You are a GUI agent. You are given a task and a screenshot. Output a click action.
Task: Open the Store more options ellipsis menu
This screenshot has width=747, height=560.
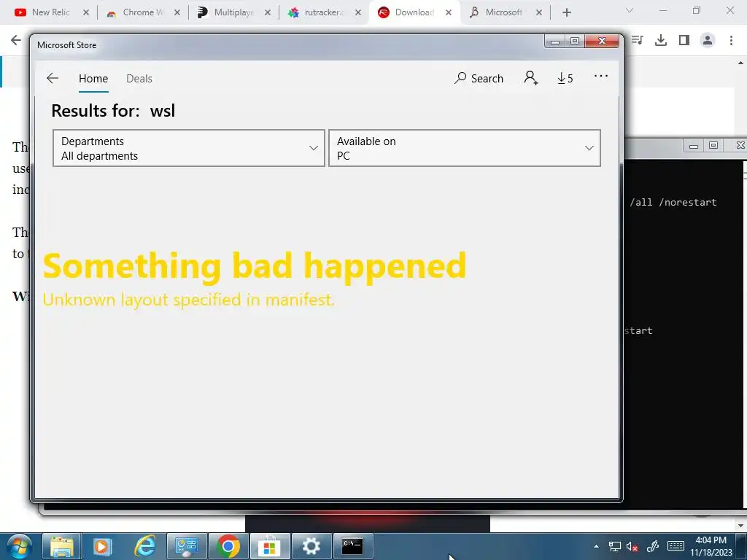point(601,76)
